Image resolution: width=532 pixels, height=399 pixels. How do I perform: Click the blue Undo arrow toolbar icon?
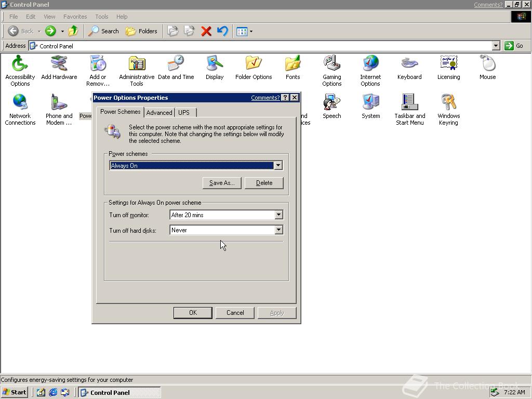pos(222,31)
